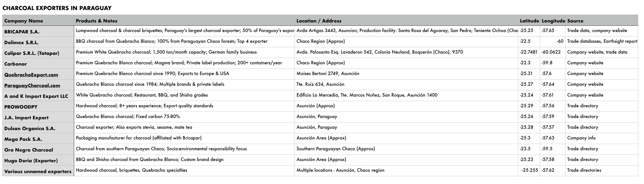This screenshot has width=644, height=184.
Task: Select the Carbonar company cell
Action: tap(38, 63)
